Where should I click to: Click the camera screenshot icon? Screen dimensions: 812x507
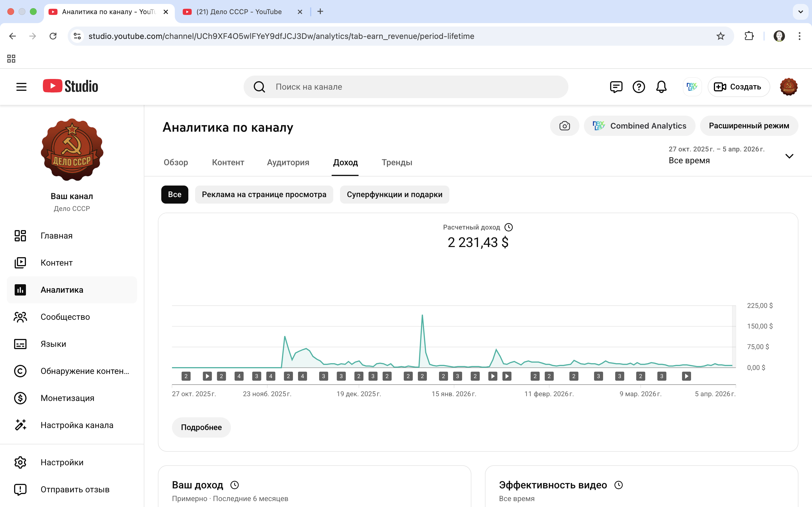tap(564, 126)
